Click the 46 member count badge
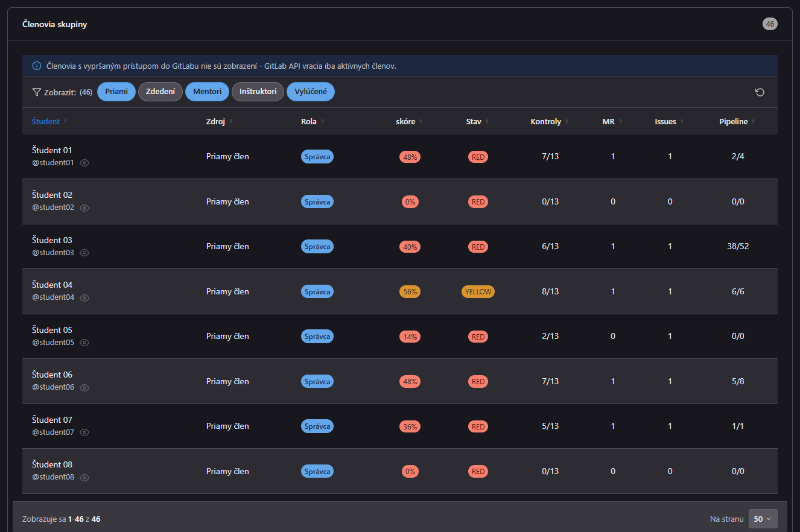Image resolution: width=800 pixels, height=532 pixels. click(770, 24)
